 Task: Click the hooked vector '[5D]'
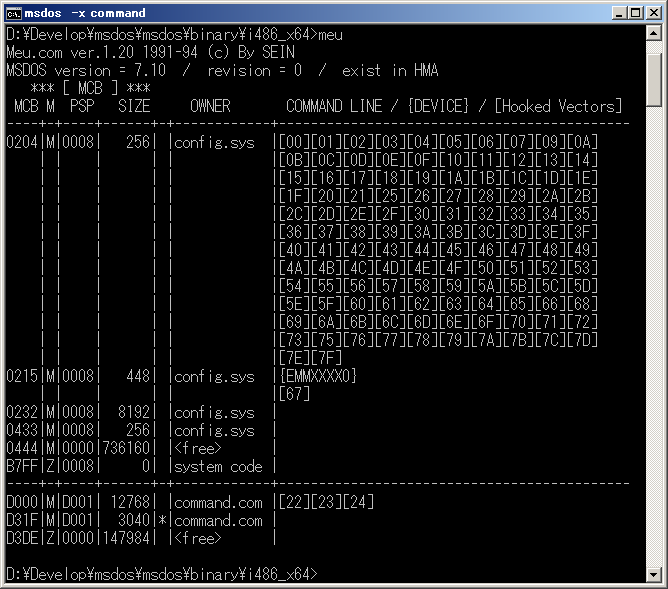[x=582, y=286]
